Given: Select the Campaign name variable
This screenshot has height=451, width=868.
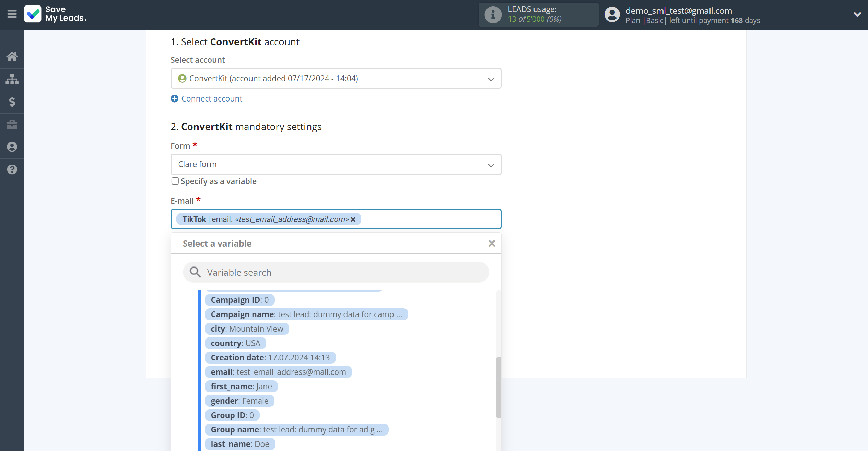Looking at the screenshot, I should pyautogui.click(x=306, y=314).
